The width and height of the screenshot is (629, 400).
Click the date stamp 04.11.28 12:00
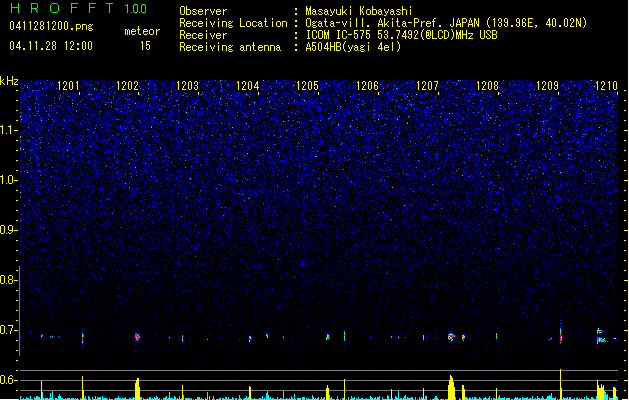click(x=51, y=46)
